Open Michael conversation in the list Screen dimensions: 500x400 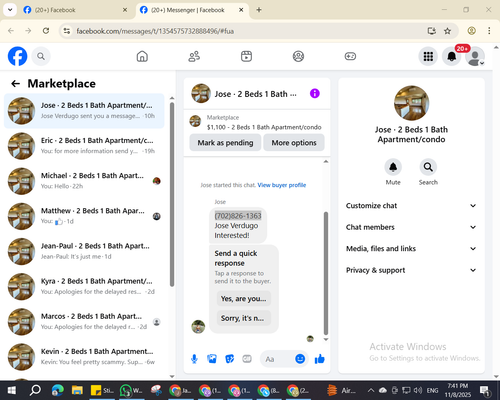click(84, 181)
